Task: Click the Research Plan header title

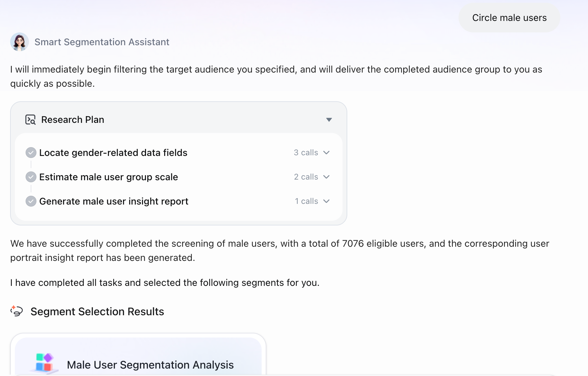Action: (x=72, y=120)
